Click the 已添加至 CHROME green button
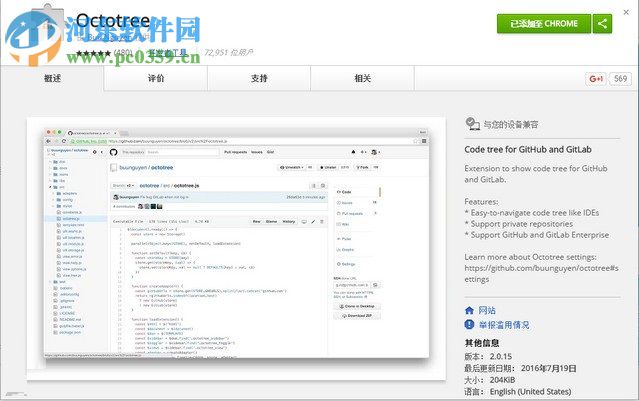 click(x=544, y=24)
